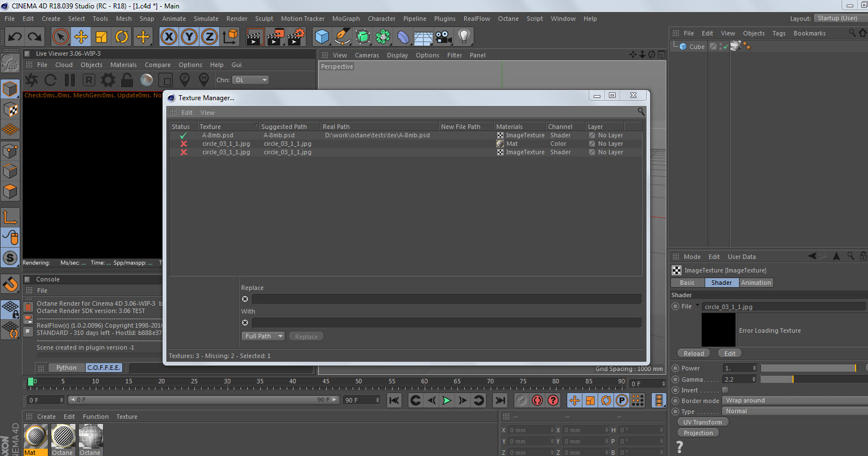
Task: Open the Edit menu in Texture Manager
Action: tap(187, 113)
